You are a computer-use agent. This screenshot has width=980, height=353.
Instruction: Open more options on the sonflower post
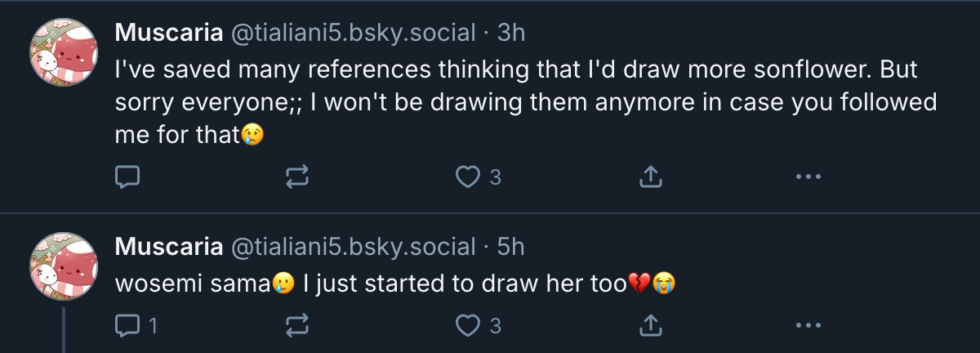[x=807, y=176]
